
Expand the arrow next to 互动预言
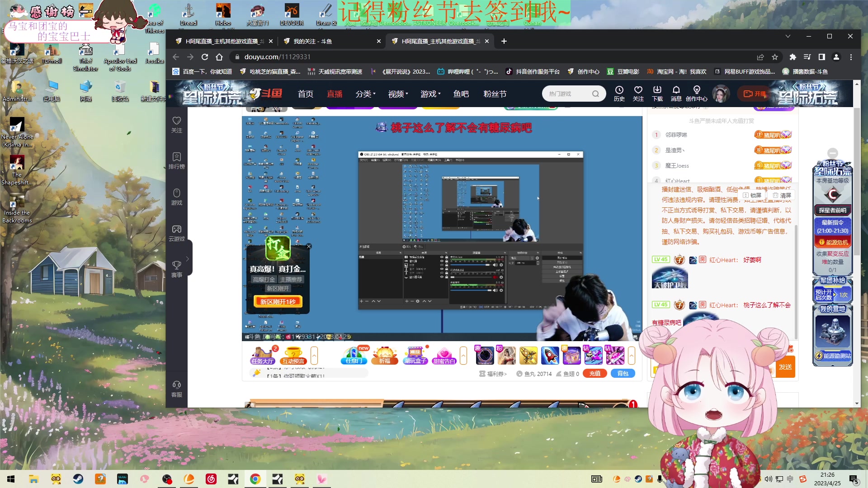tap(314, 356)
